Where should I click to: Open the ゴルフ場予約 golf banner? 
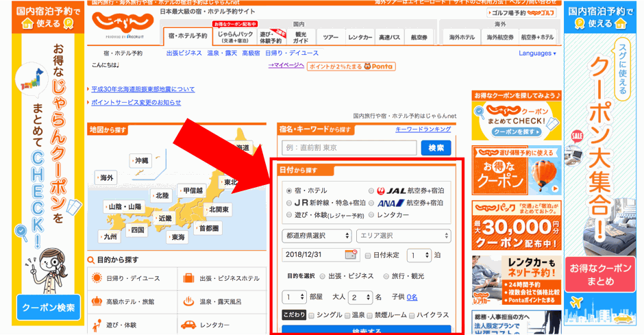[x=521, y=13]
